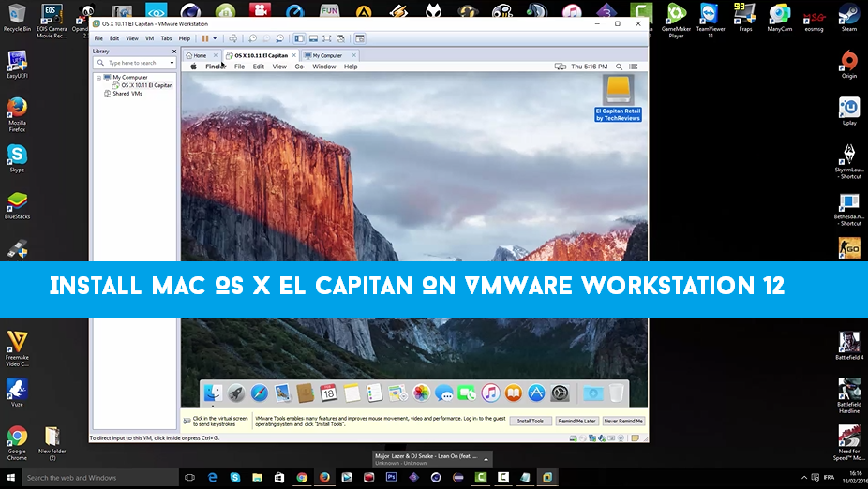Open Reminders from the dock
868x489 pixels.
(375, 393)
